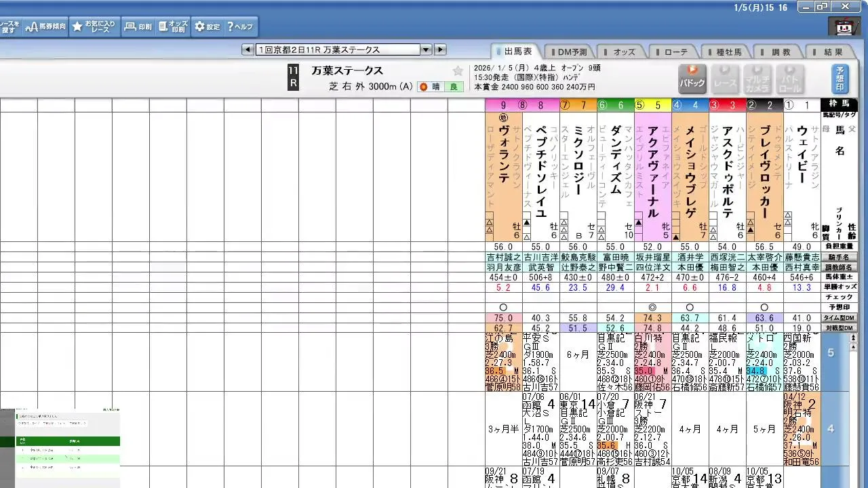The image size is (868, 488).
Task: Click the 単勝オッズ row header button
Action: [840, 287]
